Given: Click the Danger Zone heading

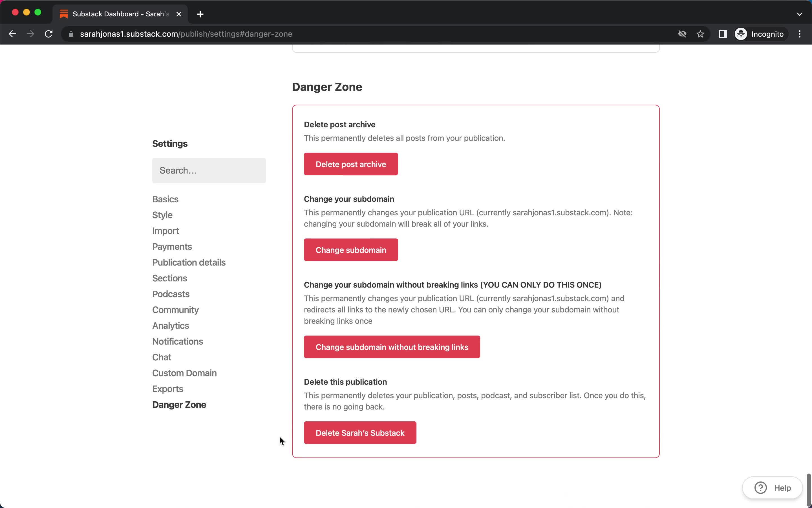Looking at the screenshot, I should [327, 87].
